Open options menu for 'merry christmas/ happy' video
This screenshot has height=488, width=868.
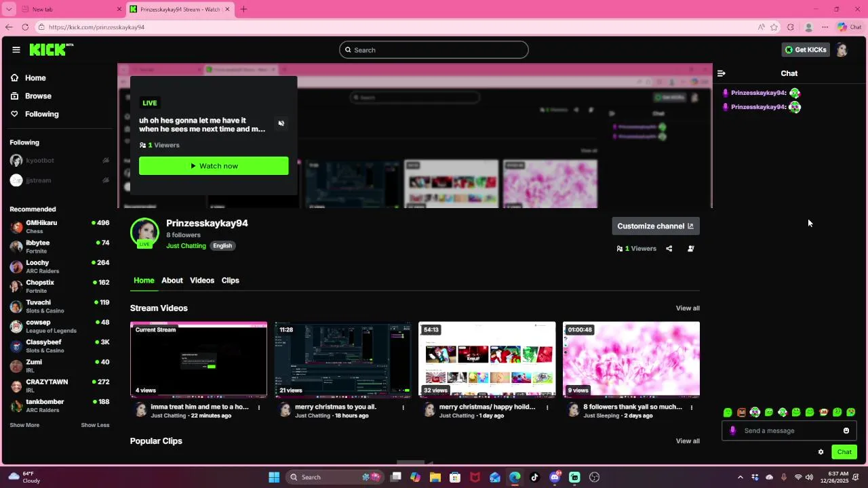click(547, 407)
